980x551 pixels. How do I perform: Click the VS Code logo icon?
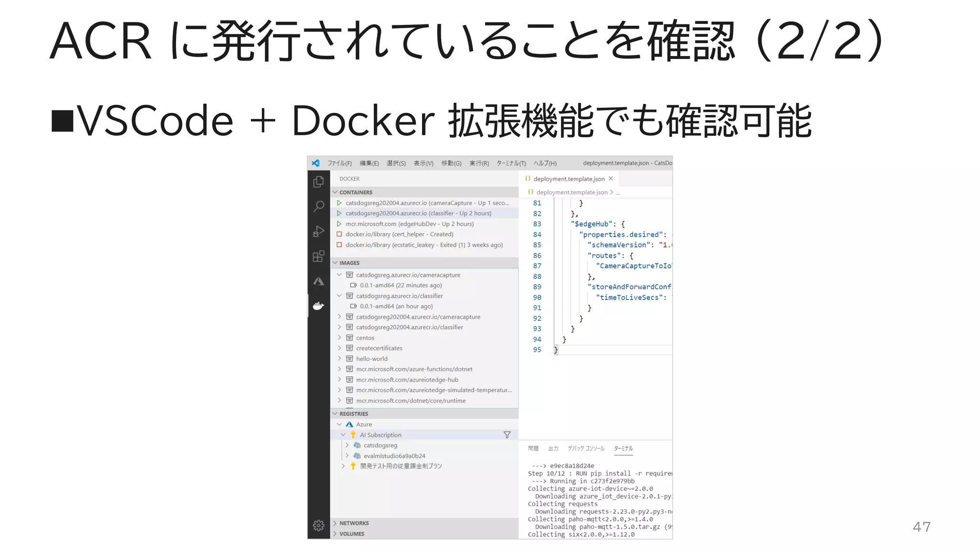point(316,163)
